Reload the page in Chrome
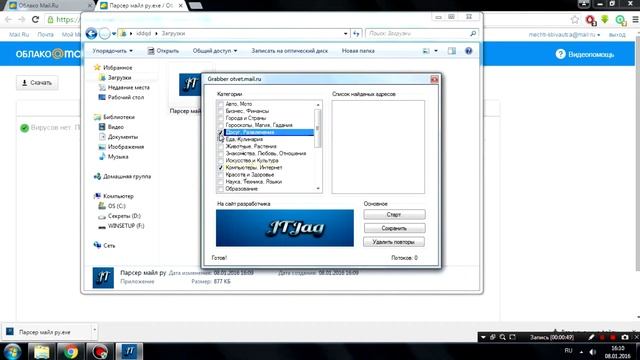The height and width of the screenshot is (360, 640). point(36,19)
